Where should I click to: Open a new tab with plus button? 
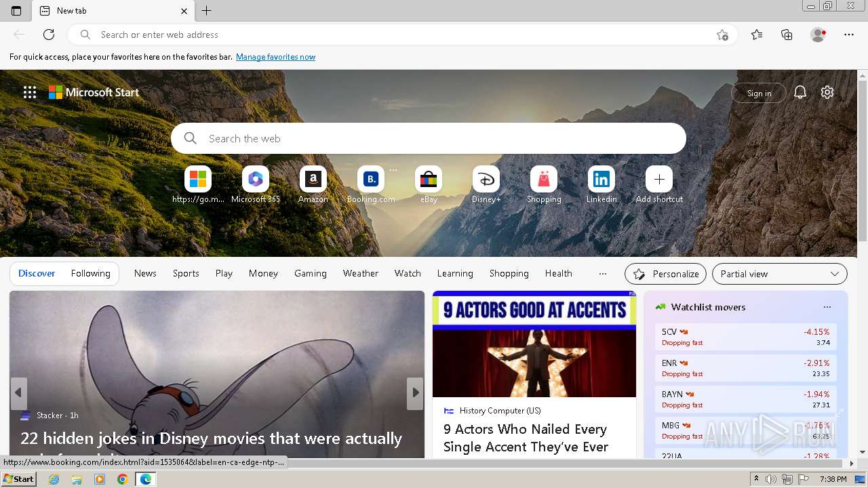[x=207, y=11]
